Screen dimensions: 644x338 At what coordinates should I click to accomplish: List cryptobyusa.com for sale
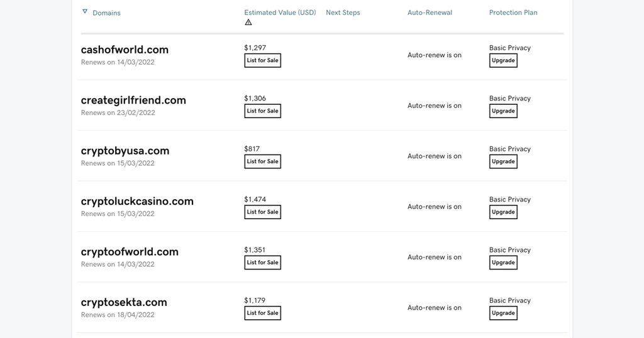point(262,161)
